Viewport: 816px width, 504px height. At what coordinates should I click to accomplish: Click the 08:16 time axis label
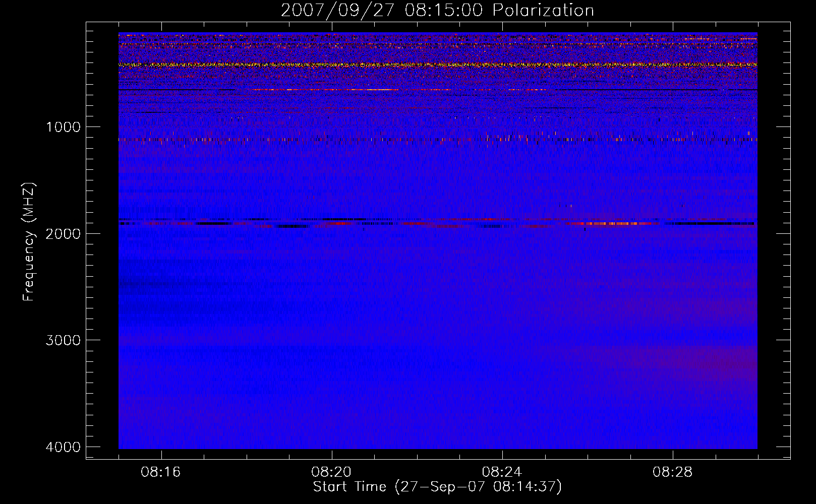pyautogui.click(x=161, y=472)
